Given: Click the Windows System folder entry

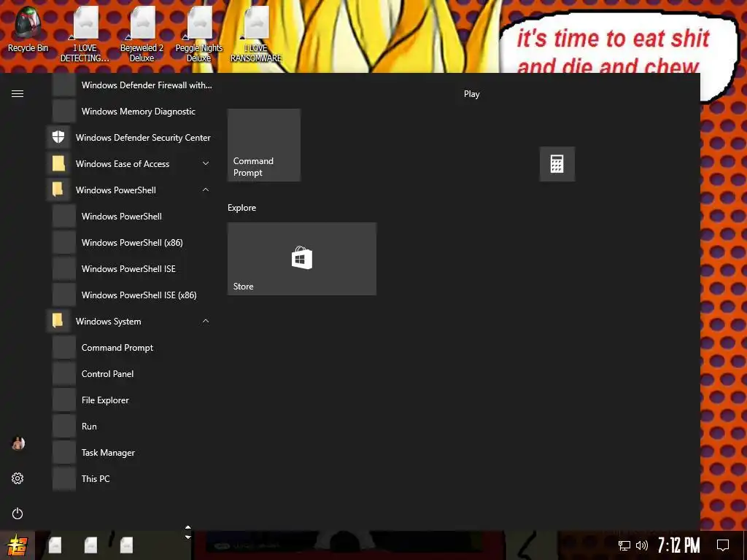Looking at the screenshot, I should click(130, 322).
